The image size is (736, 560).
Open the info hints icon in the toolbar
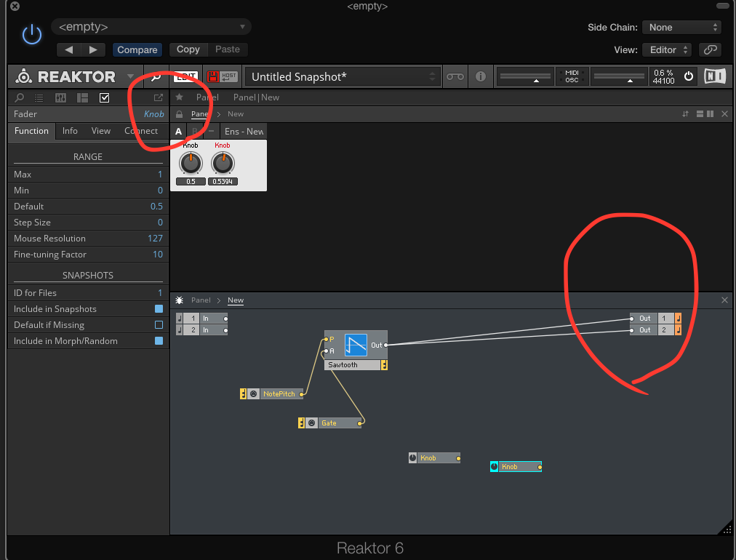click(480, 76)
